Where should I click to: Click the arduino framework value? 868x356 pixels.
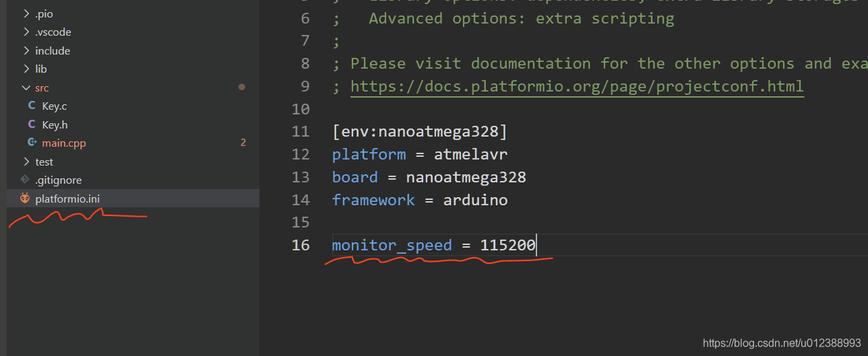click(x=475, y=200)
